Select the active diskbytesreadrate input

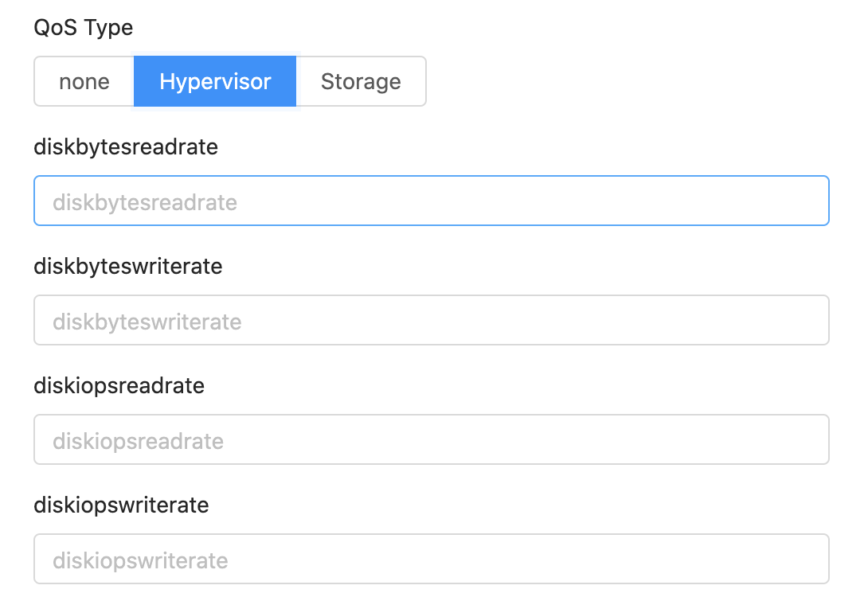431,201
